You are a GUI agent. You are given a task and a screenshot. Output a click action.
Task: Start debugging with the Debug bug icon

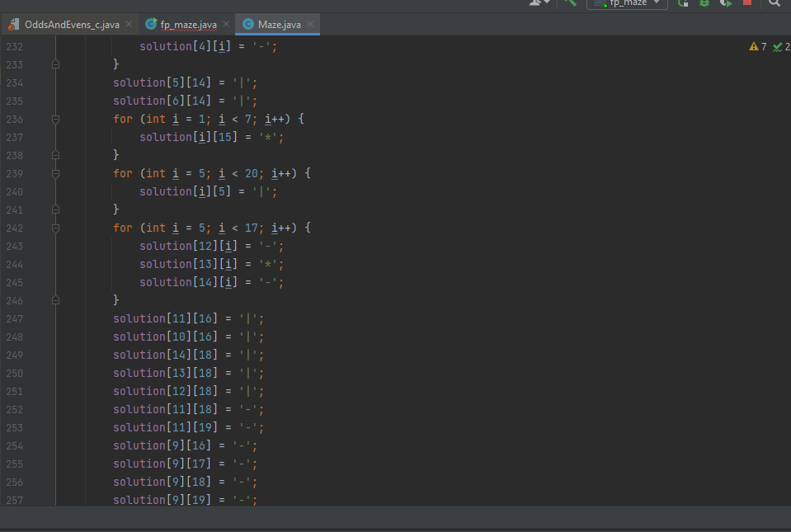[x=704, y=4]
